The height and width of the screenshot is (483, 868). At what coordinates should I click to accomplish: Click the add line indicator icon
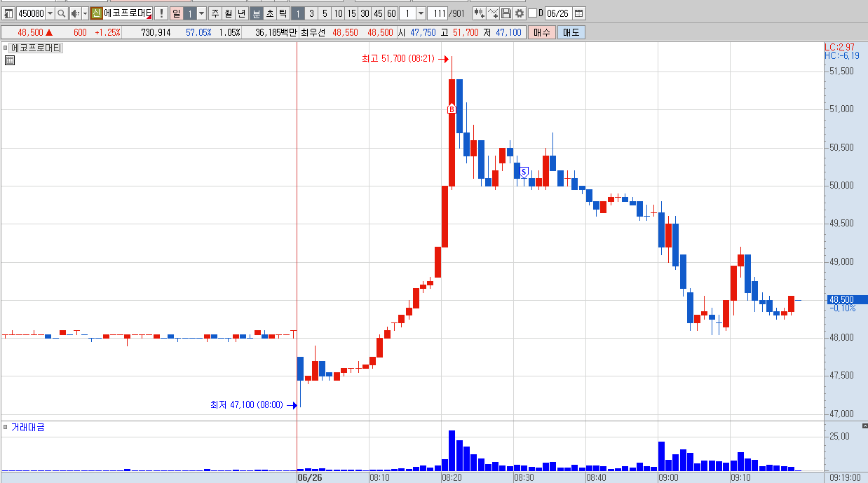[493, 13]
